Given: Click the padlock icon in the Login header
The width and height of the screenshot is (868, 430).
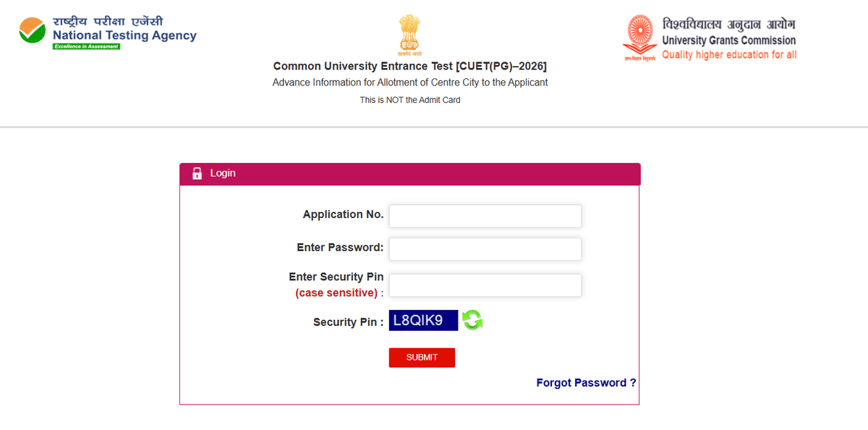Looking at the screenshot, I should 197,173.
